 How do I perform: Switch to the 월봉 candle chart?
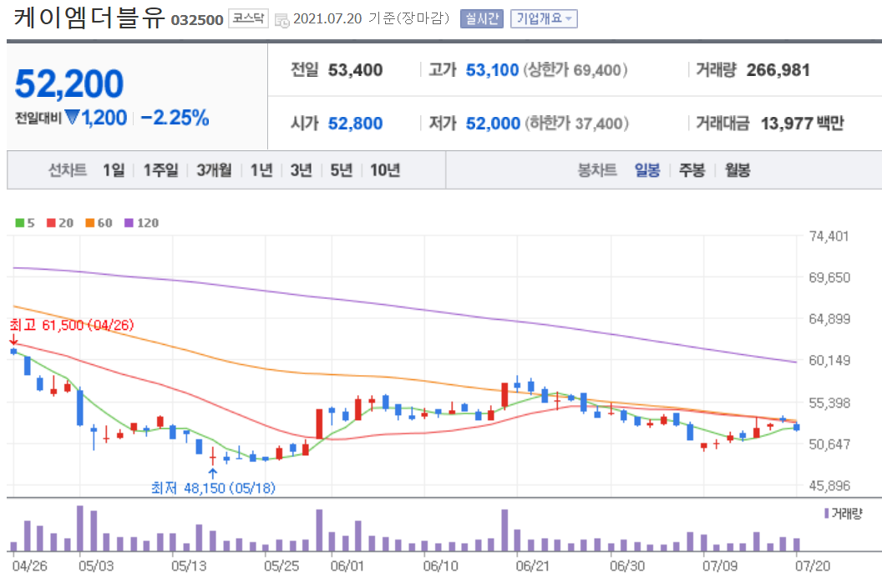click(x=738, y=170)
